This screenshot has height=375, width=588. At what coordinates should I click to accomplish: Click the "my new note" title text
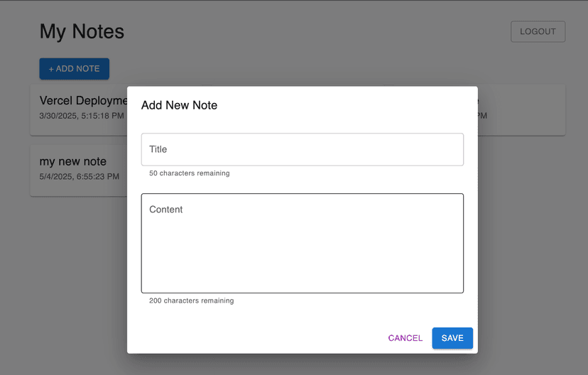click(72, 161)
